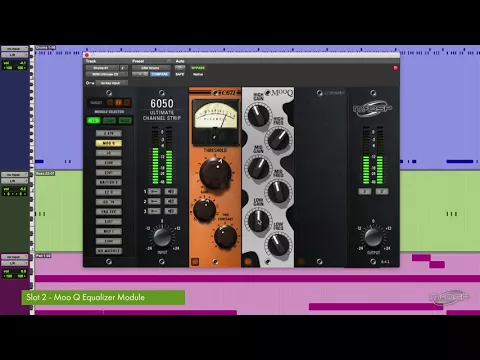Open the plug-in automation enable button

click(x=180, y=68)
